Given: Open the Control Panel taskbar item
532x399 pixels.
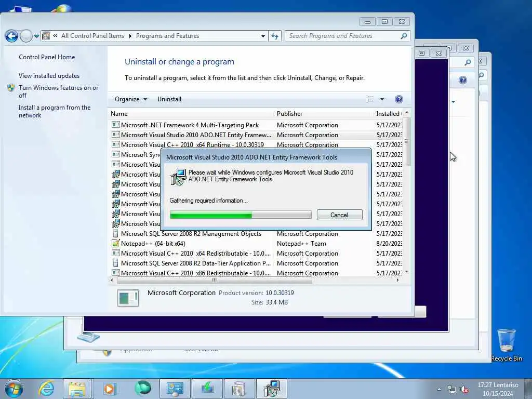Looking at the screenshot, I should (x=175, y=389).
